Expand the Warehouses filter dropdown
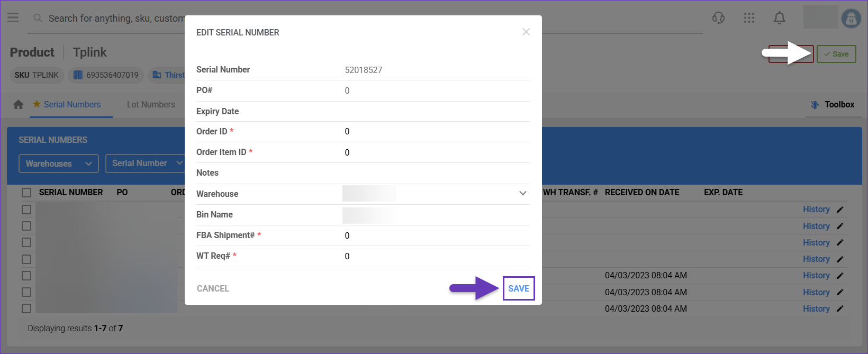The image size is (868, 354). 58,164
